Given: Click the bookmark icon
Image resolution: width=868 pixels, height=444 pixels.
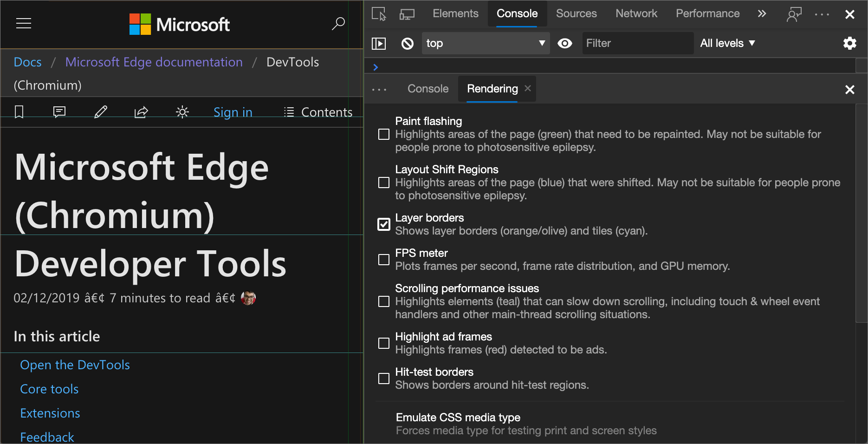Looking at the screenshot, I should pos(19,112).
